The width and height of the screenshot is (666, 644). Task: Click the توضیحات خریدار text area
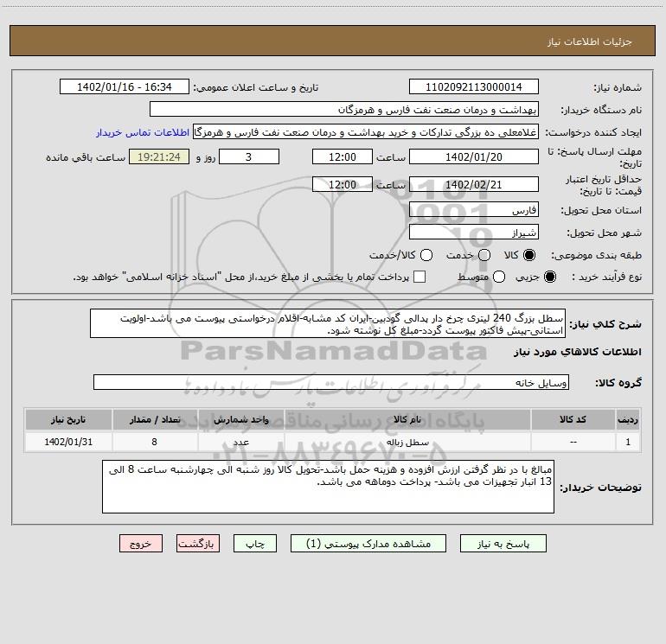click(x=329, y=487)
